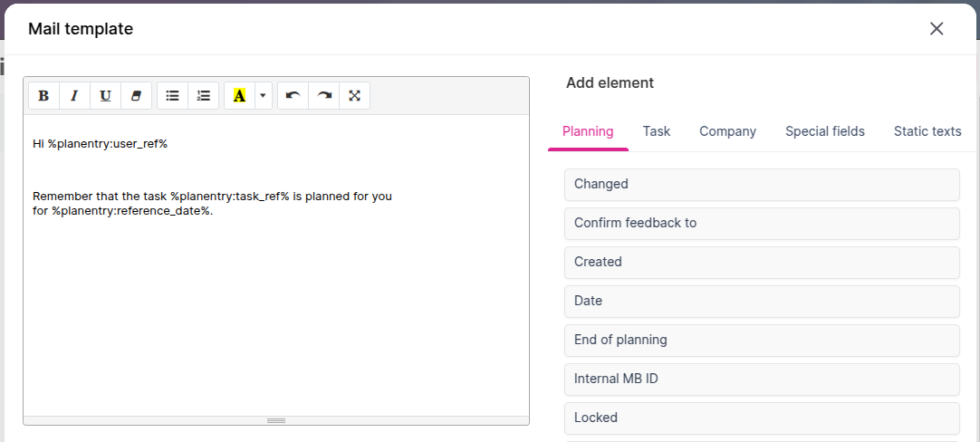Close the Mail template dialog
This screenshot has width=980, height=442.
pos(937,29)
